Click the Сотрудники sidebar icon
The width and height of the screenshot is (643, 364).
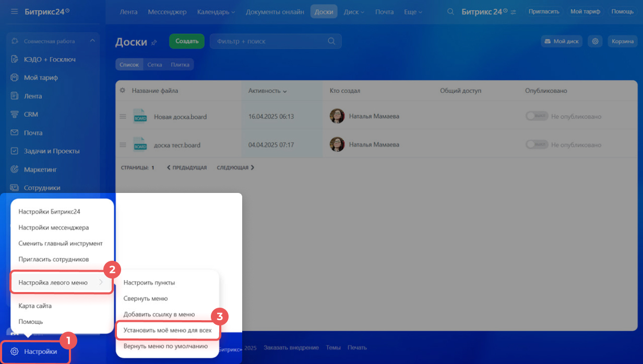[15, 188]
